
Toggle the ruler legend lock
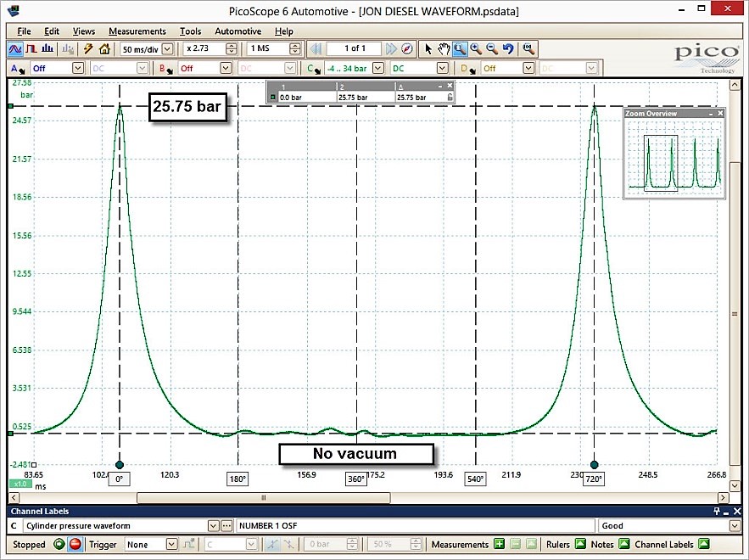tap(450, 97)
